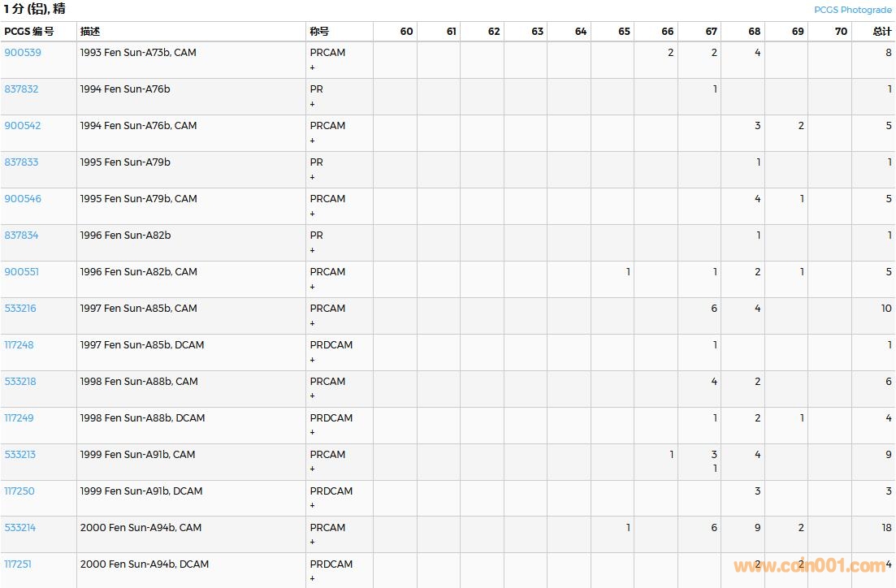896x588 pixels.
Task: Click the grade 70 column header
Action: 841,32
